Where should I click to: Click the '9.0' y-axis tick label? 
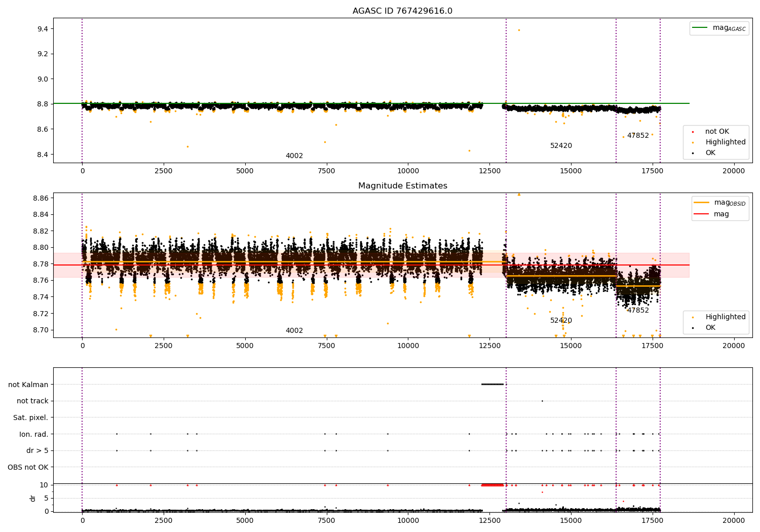pyautogui.click(x=43, y=79)
